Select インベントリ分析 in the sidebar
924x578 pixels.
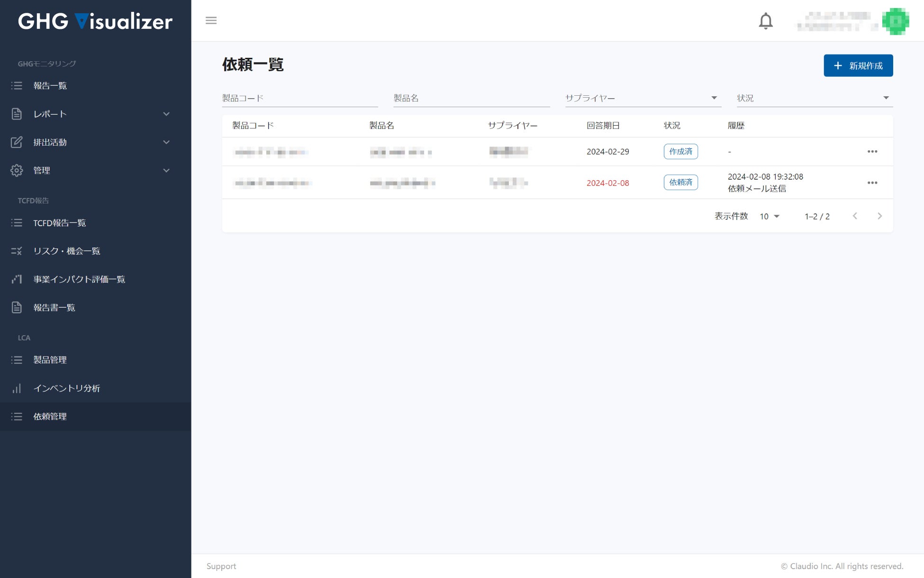click(x=67, y=388)
